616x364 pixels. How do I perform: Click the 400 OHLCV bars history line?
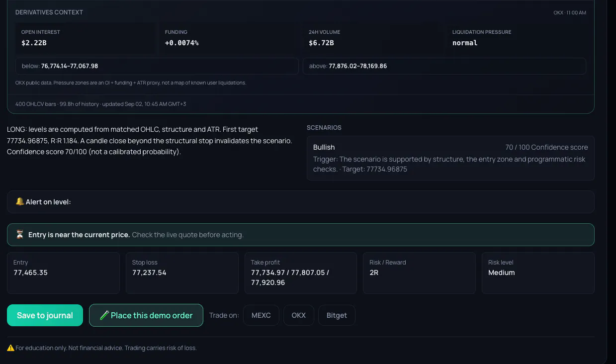101,104
